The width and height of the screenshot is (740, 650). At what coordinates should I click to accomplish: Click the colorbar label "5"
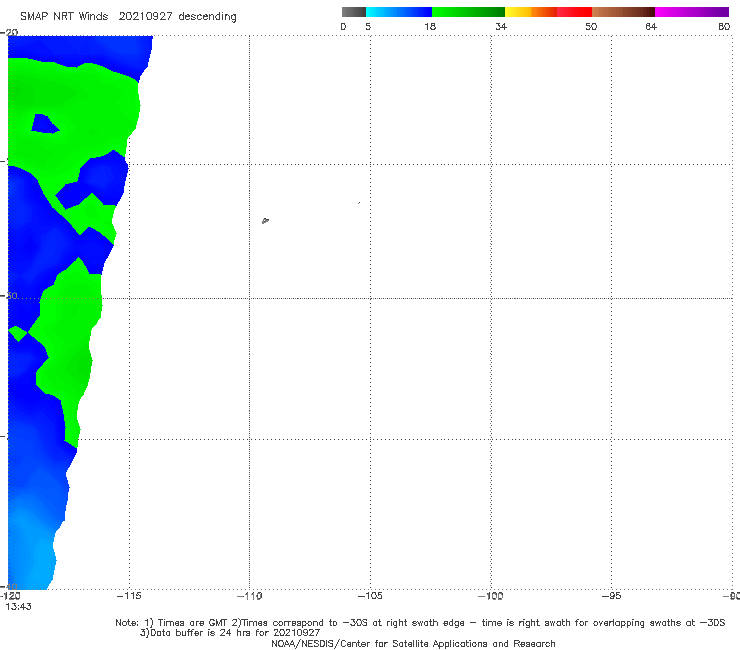368,26
